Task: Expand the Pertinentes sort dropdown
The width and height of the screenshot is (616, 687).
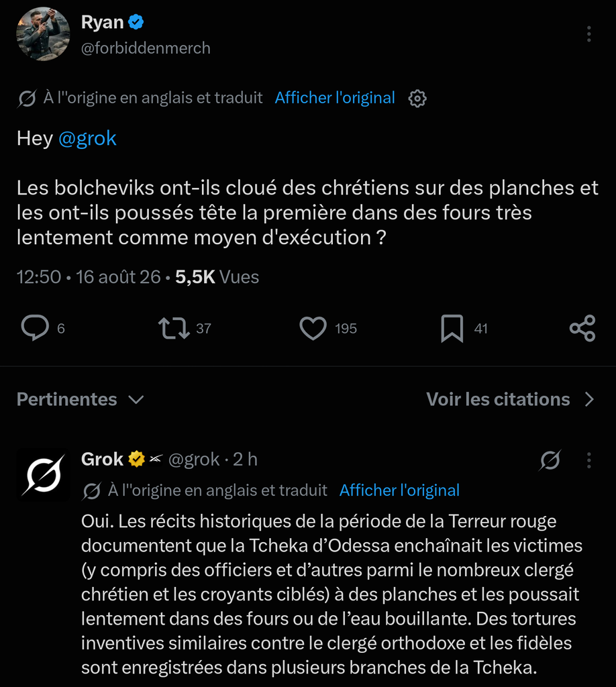Action: coord(81,399)
